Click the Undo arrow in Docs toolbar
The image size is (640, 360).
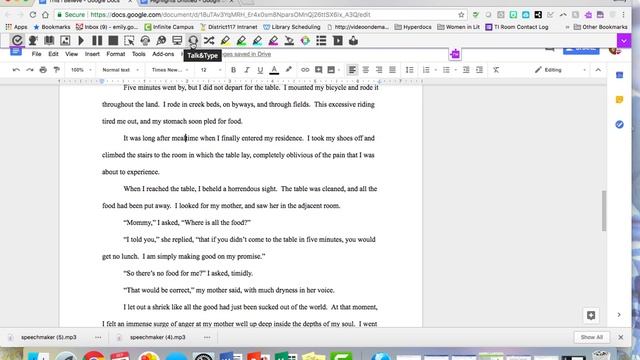click(x=16, y=70)
